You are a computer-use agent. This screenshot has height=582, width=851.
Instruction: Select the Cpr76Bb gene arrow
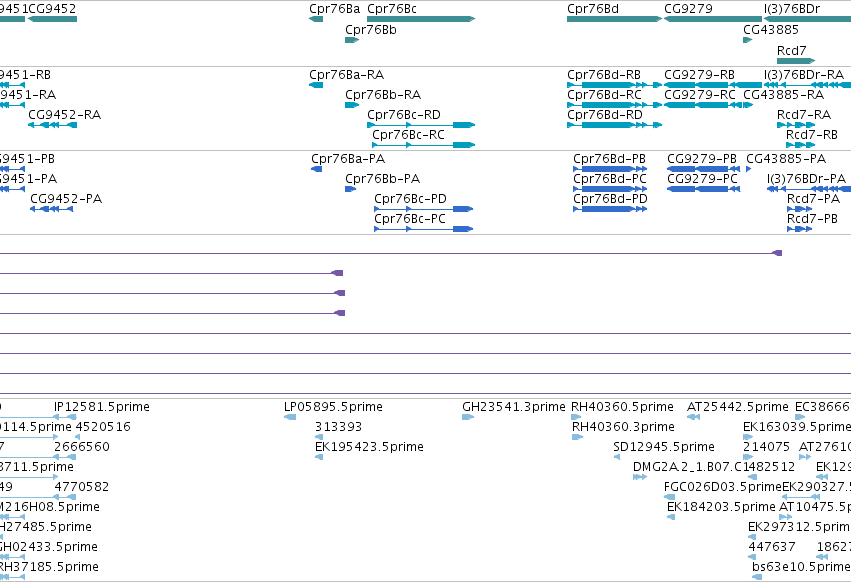(352, 40)
